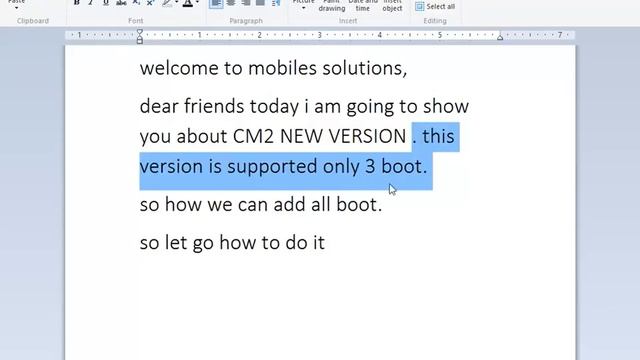Toggle Bold formatting in Font group

(x=76, y=3)
